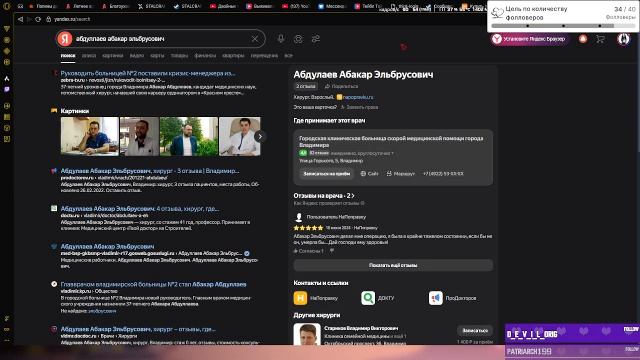This screenshot has width=640, height=360.
Task: Click the follower goal progress bar
Action: [563, 26]
